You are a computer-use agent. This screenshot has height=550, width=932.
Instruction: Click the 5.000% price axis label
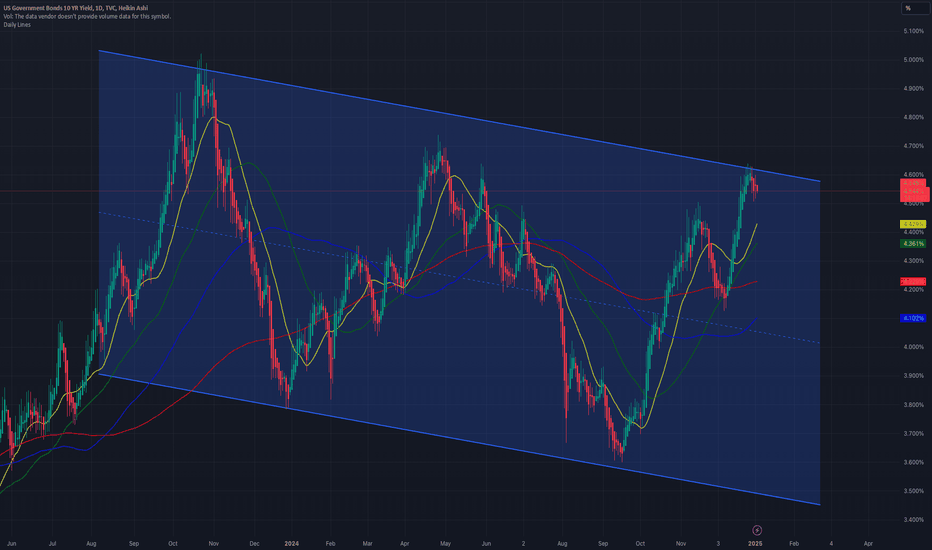[x=913, y=59]
